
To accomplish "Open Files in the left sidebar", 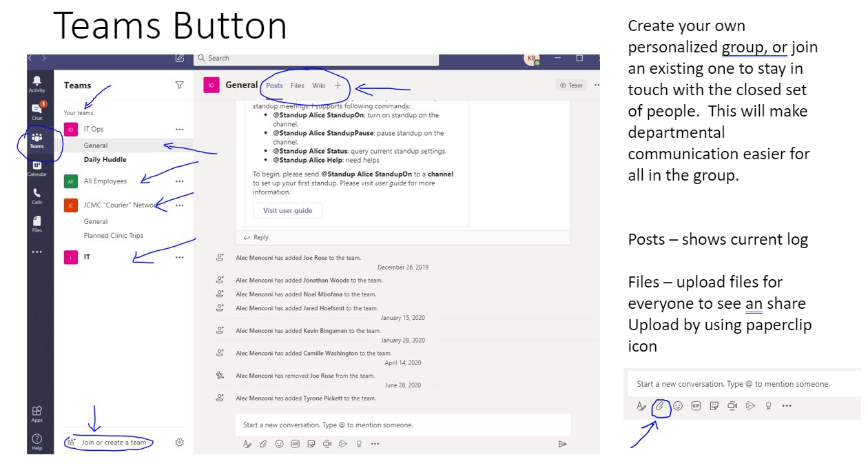I will point(37,223).
